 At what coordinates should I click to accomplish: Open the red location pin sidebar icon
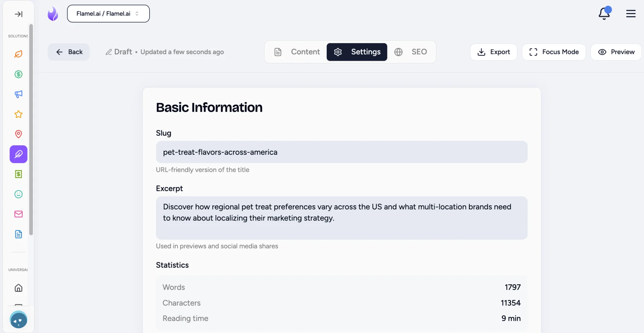point(18,134)
